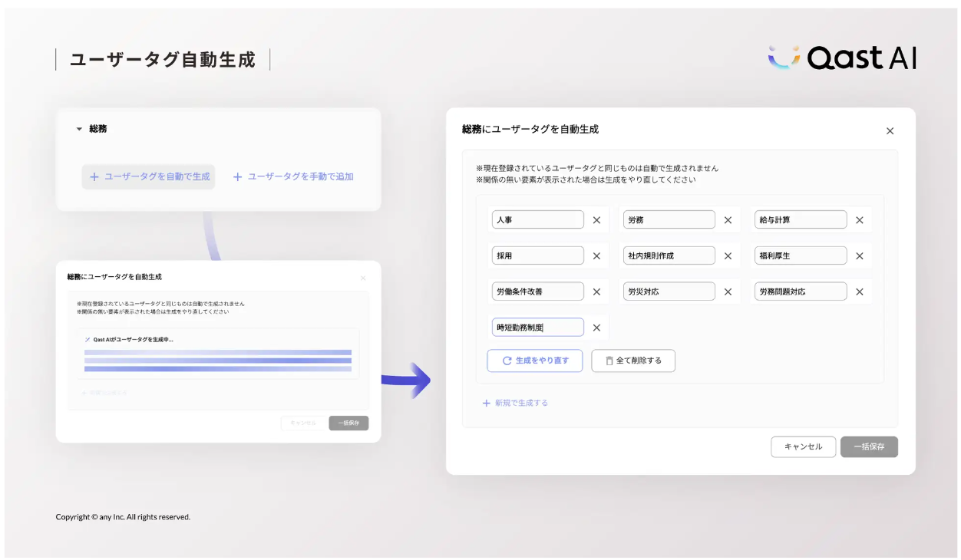Select ユーザータグを自動で生成
This screenshot has height=560, width=961.
(148, 176)
